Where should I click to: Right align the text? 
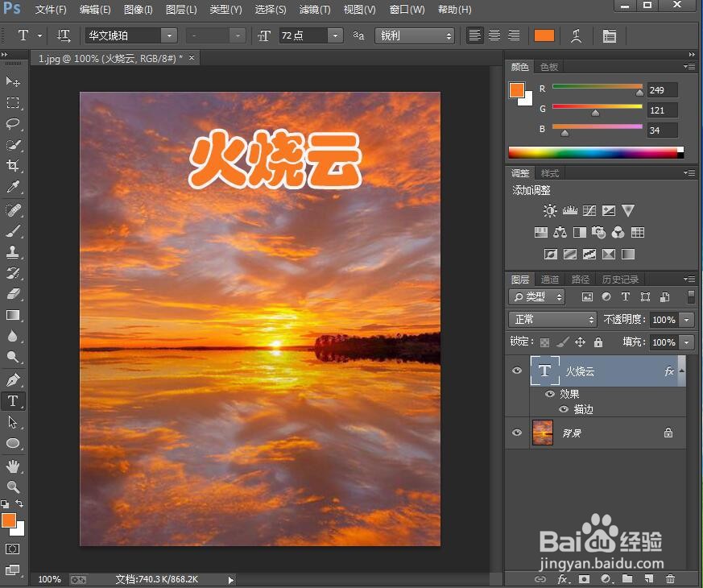pos(514,35)
